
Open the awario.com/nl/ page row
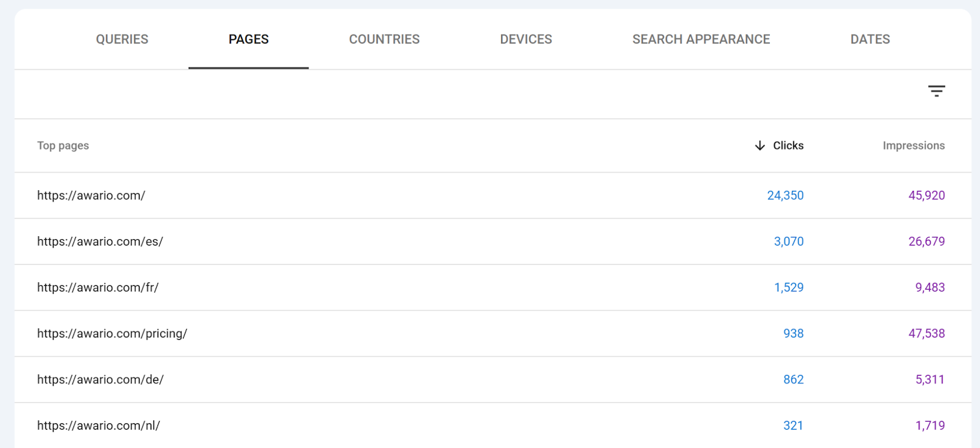pos(493,425)
